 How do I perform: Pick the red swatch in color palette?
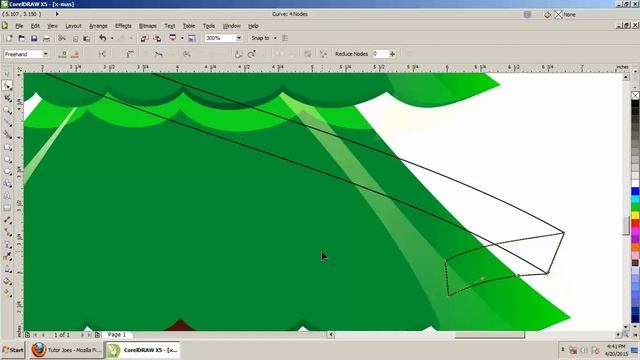coord(636,223)
